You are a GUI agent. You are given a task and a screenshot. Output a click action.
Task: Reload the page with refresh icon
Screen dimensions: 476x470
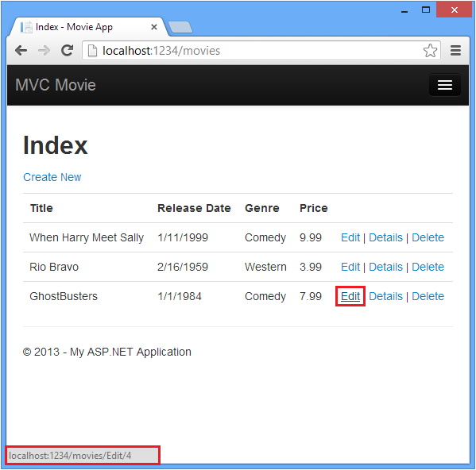67,50
